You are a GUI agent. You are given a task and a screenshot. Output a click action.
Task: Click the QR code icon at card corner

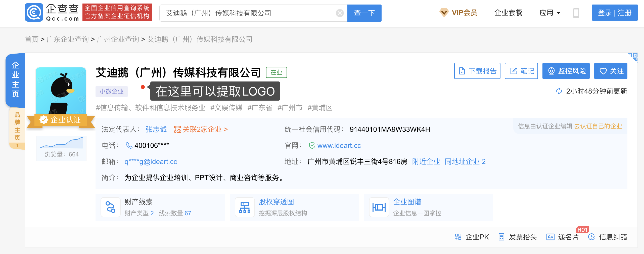click(x=633, y=57)
